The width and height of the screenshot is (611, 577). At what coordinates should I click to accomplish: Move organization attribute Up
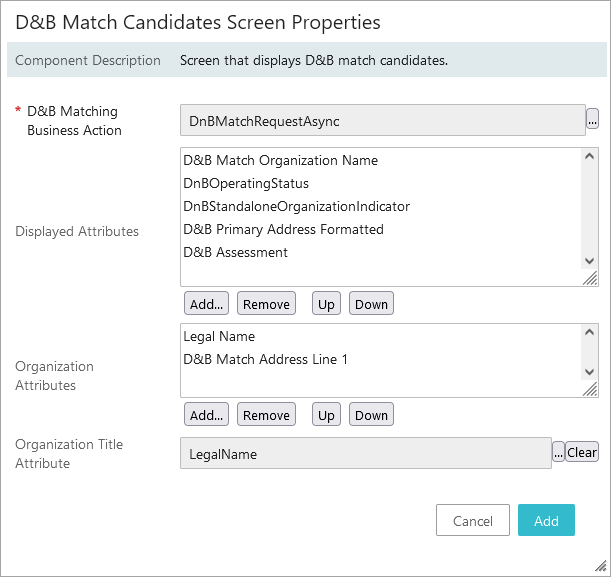tap(326, 415)
